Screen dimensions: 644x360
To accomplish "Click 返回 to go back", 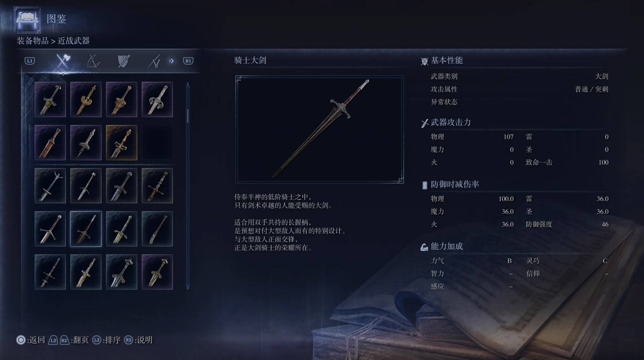I will point(31,340).
